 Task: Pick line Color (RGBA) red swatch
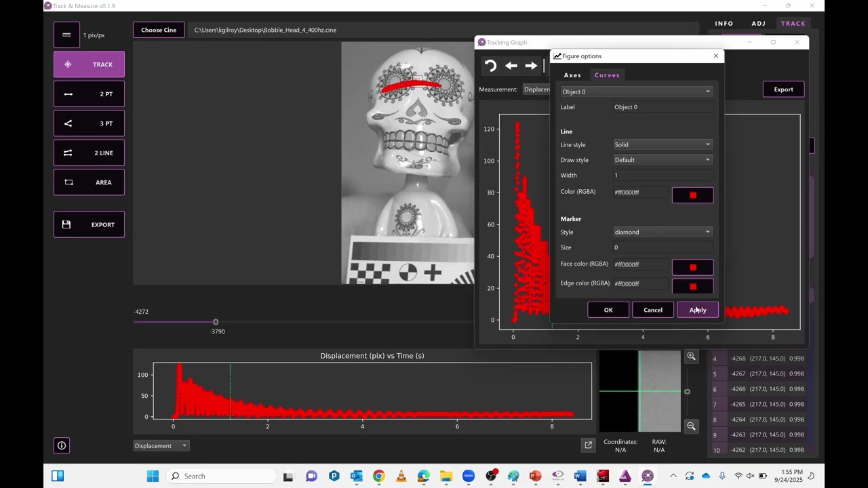point(692,195)
